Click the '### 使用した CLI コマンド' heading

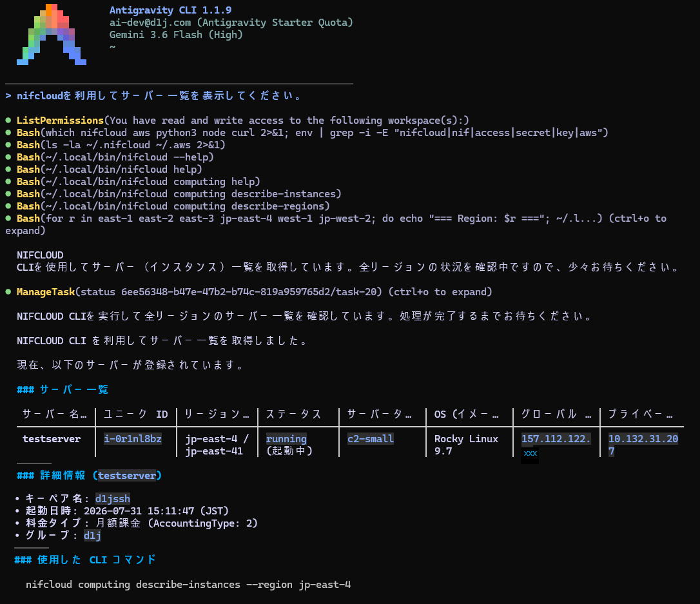click(x=85, y=560)
